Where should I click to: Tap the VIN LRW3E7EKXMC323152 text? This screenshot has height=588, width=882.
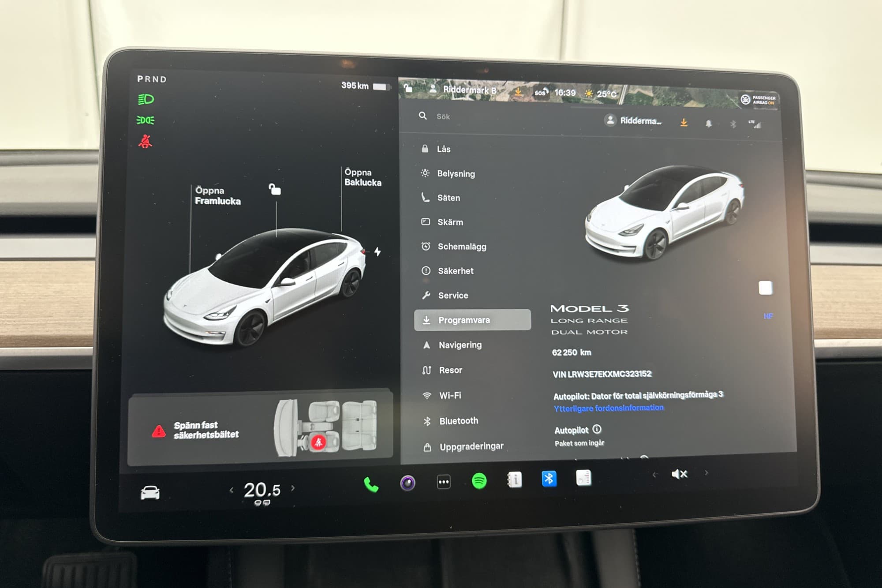point(602,374)
